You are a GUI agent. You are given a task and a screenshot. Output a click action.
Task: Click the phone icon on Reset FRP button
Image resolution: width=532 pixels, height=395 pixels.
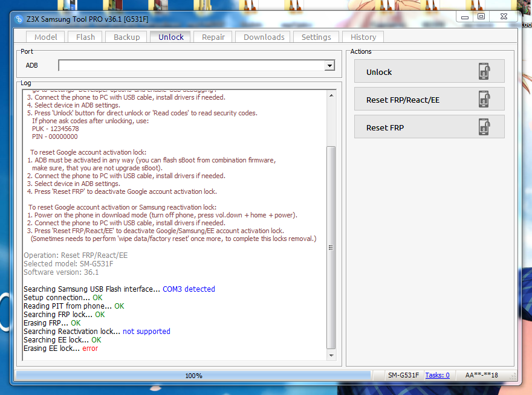click(484, 127)
